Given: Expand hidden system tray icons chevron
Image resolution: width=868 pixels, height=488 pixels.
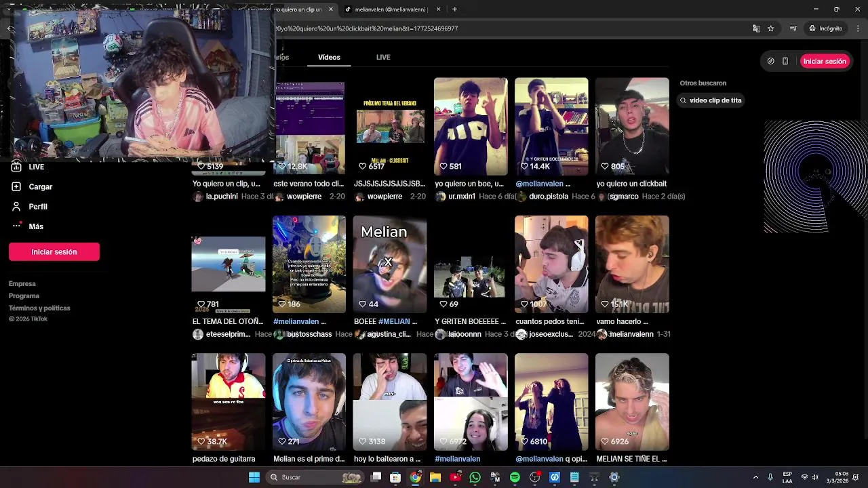Looking at the screenshot, I should point(755,477).
